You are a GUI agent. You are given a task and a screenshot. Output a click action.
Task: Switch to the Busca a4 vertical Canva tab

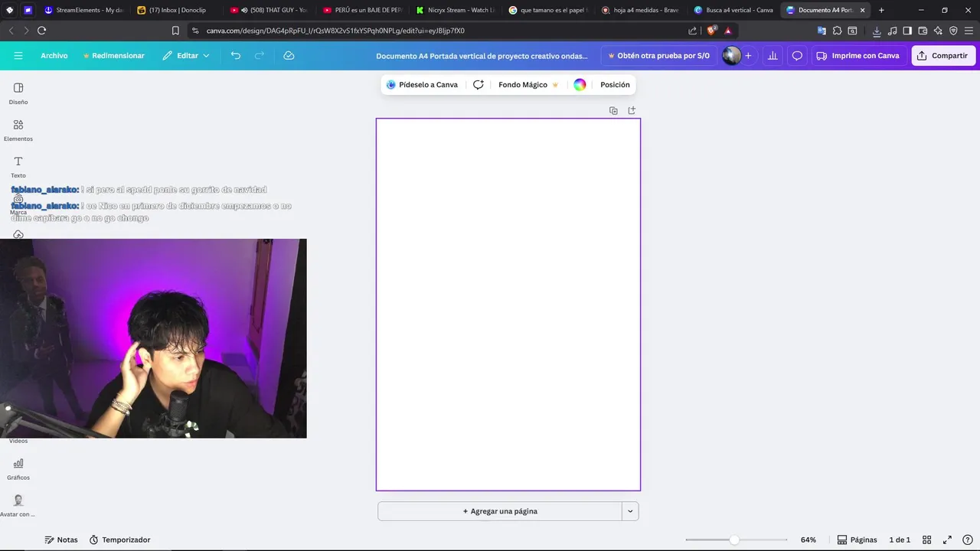coord(733,10)
